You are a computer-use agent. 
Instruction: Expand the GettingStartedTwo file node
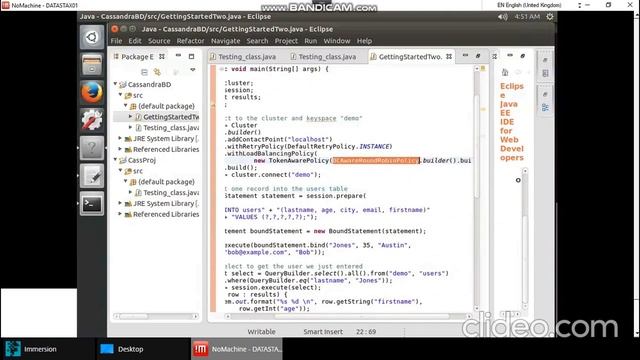coord(131,117)
